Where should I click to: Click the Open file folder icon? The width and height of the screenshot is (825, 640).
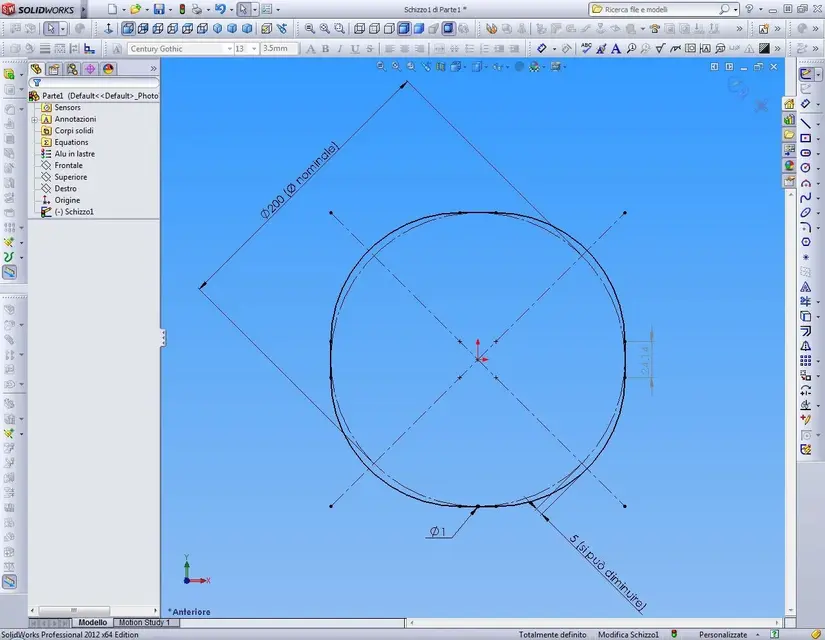135,9
